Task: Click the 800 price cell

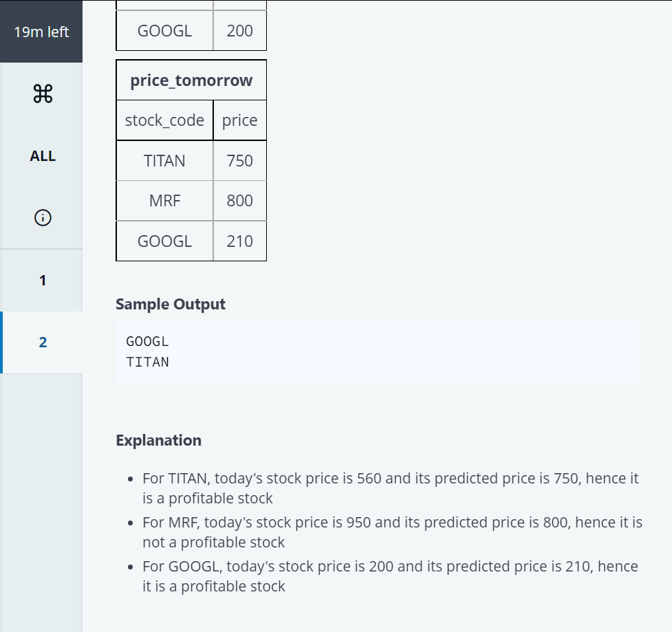Action: 239,201
